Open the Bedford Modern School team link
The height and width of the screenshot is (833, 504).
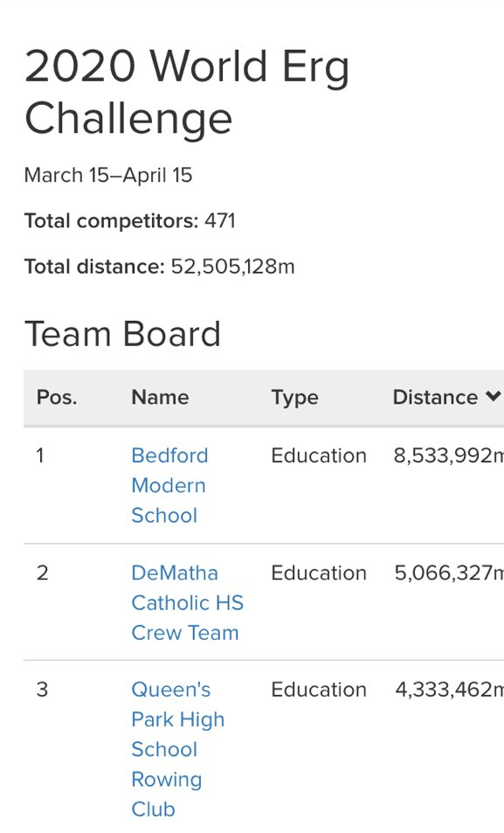pos(169,485)
